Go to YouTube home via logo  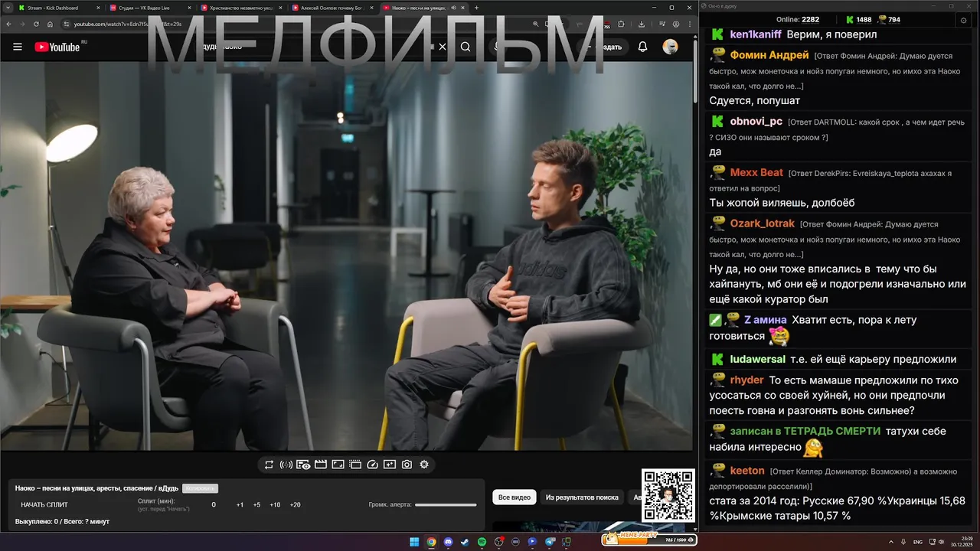57,47
